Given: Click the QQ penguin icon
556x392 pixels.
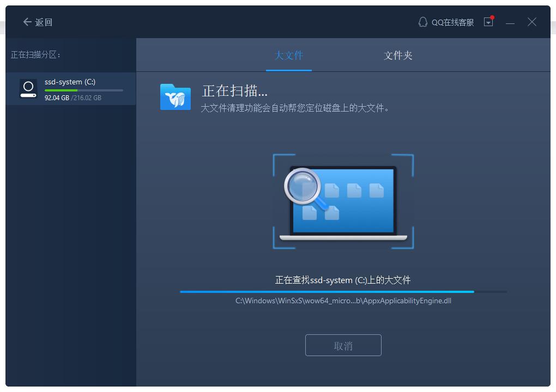Looking at the screenshot, I should 422,22.
